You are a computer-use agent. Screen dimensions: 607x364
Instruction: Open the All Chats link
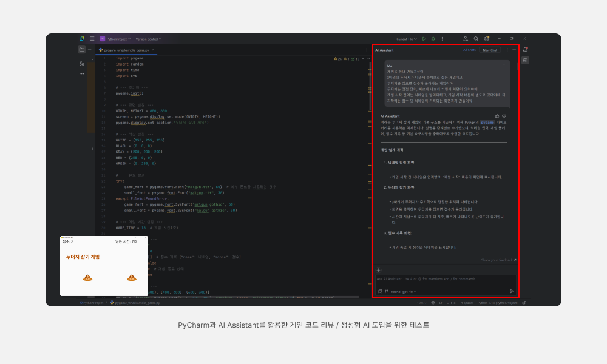pos(469,50)
